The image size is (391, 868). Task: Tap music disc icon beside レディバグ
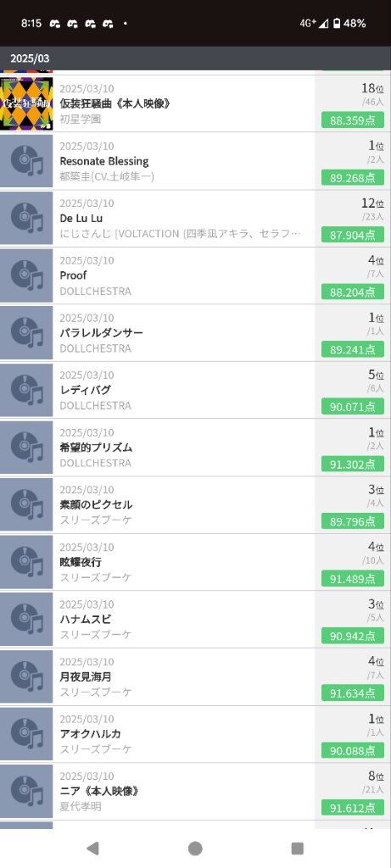pos(26,390)
